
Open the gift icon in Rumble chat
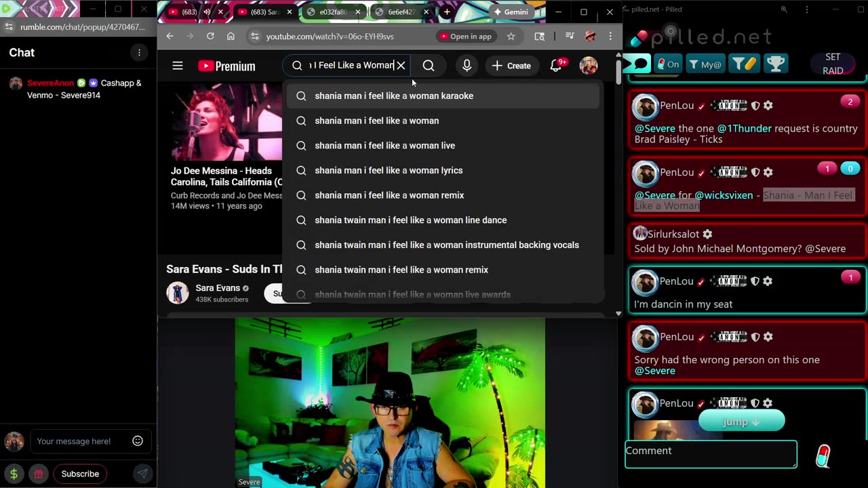pos(39,474)
